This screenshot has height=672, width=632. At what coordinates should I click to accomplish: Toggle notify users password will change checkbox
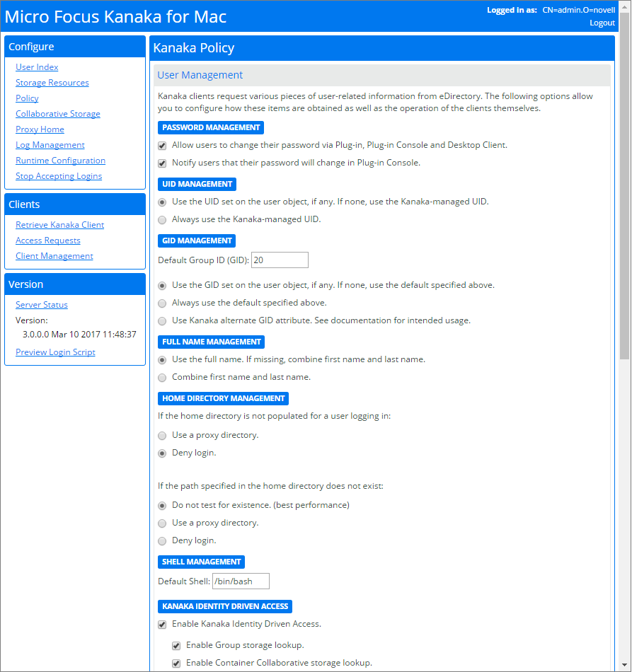tap(162, 163)
